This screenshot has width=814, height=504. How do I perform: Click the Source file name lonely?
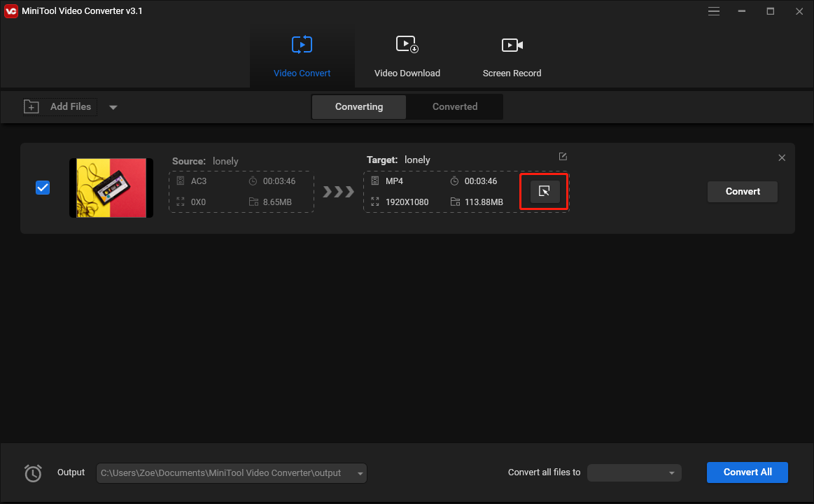point(225,162)
